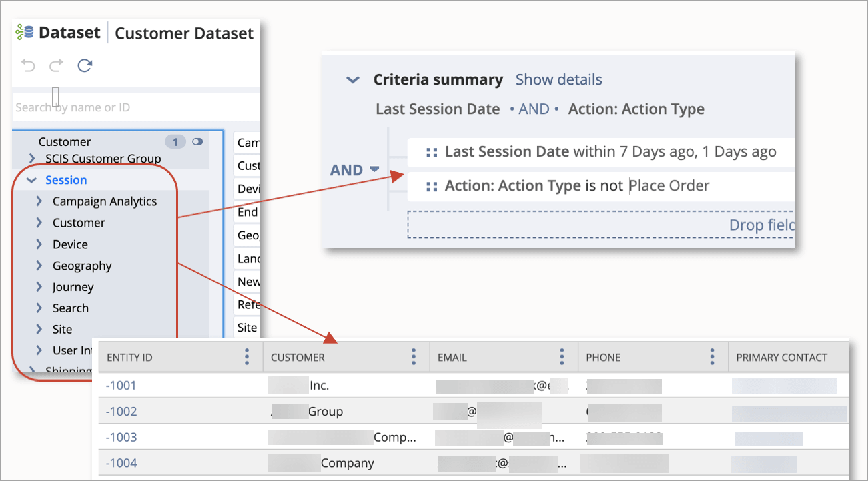Open ENTITY ID column options menu
Screen dimensions: 868x481
pyautogui.click(x=247, y=357)
